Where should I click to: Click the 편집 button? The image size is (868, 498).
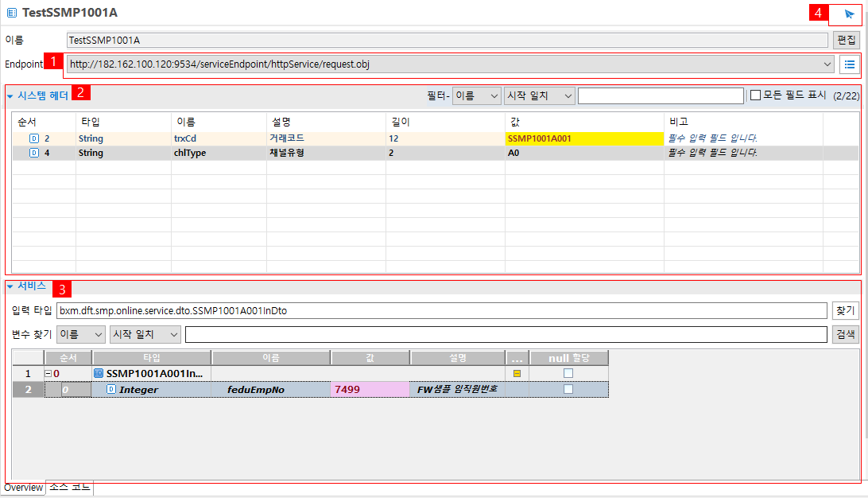point(847,39)
